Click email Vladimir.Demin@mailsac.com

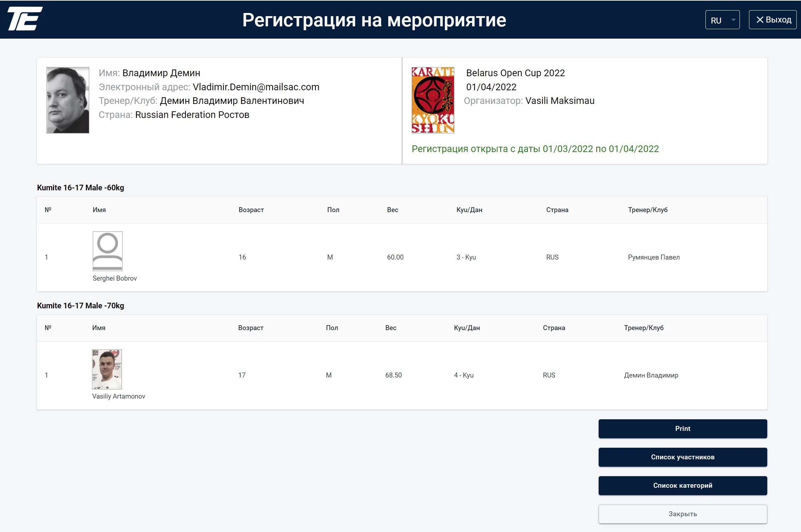(256, 87)
